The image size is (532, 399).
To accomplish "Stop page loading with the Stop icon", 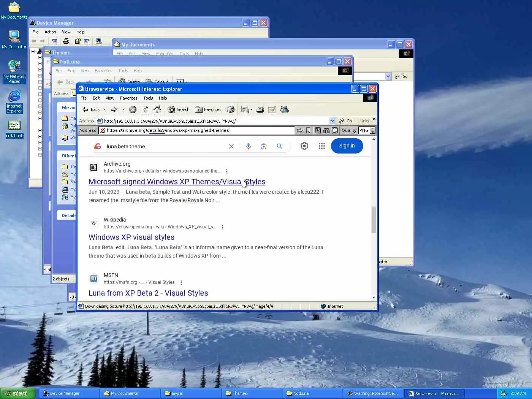I will (133, 109).
